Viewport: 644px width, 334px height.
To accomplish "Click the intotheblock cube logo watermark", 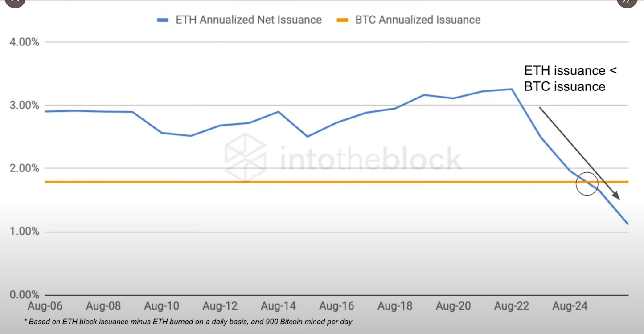I will click(246, 157).
